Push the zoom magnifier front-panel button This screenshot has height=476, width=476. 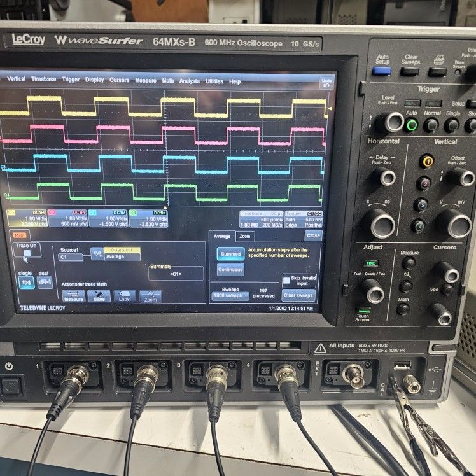pos(405,286)
